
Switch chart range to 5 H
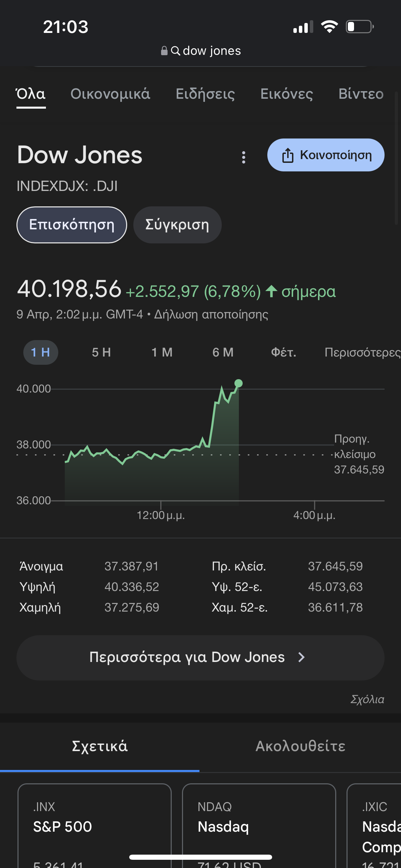(101, 352)
